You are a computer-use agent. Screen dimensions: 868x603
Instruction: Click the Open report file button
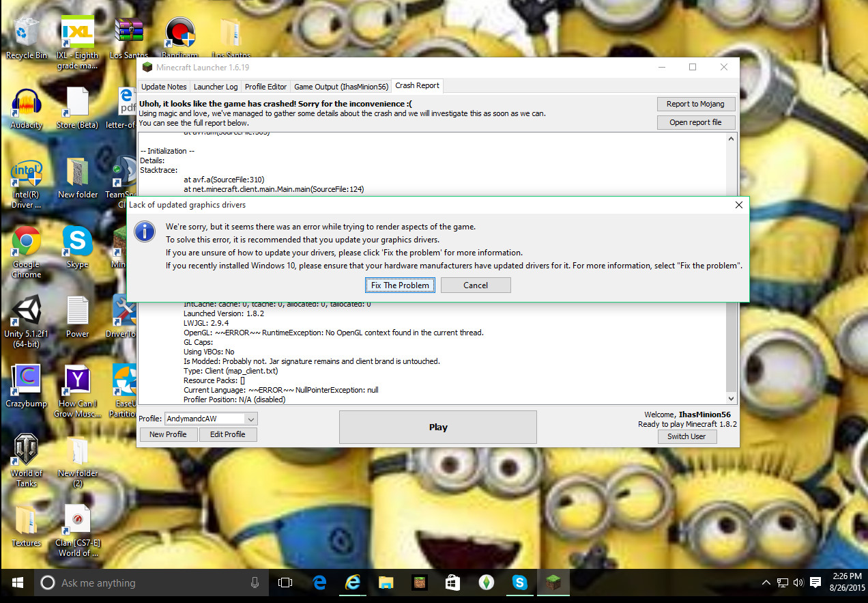(695, 122)
